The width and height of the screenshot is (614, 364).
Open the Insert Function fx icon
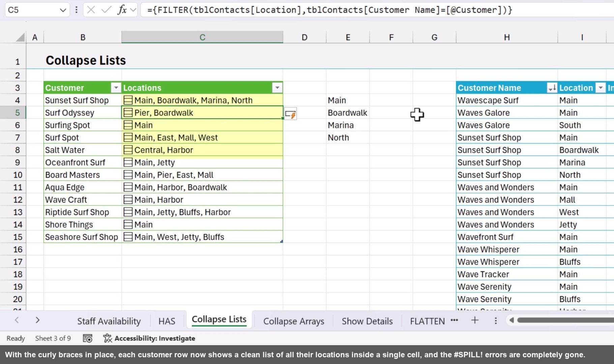click(122, 10)
